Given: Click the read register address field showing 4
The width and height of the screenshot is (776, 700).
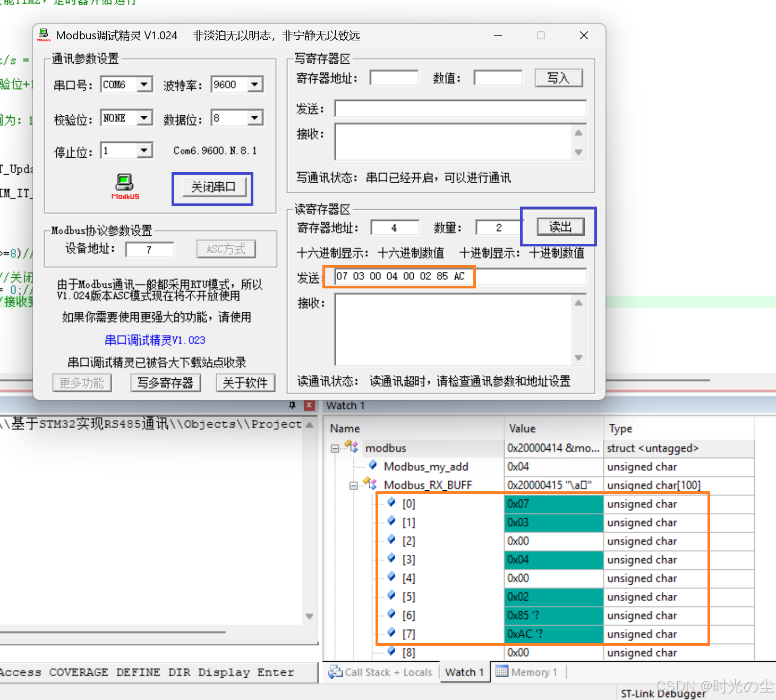Looking at the screenshot, I should [395, 227].
